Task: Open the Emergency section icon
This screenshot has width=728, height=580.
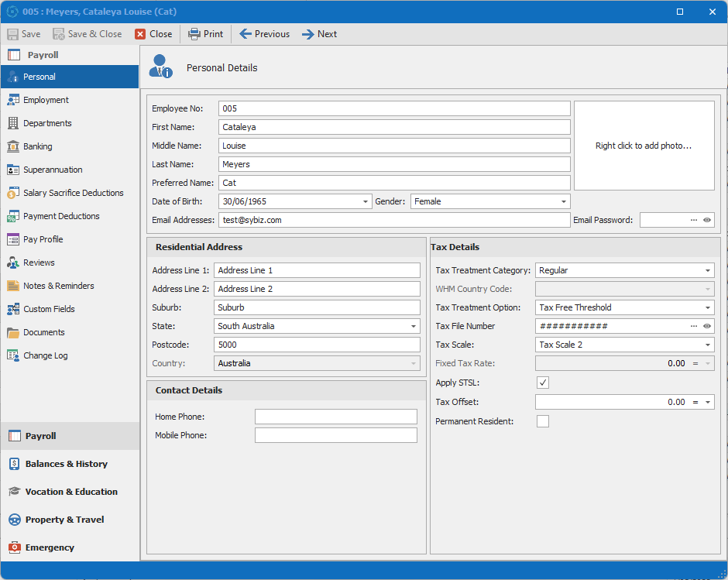Action: [14, 547]
